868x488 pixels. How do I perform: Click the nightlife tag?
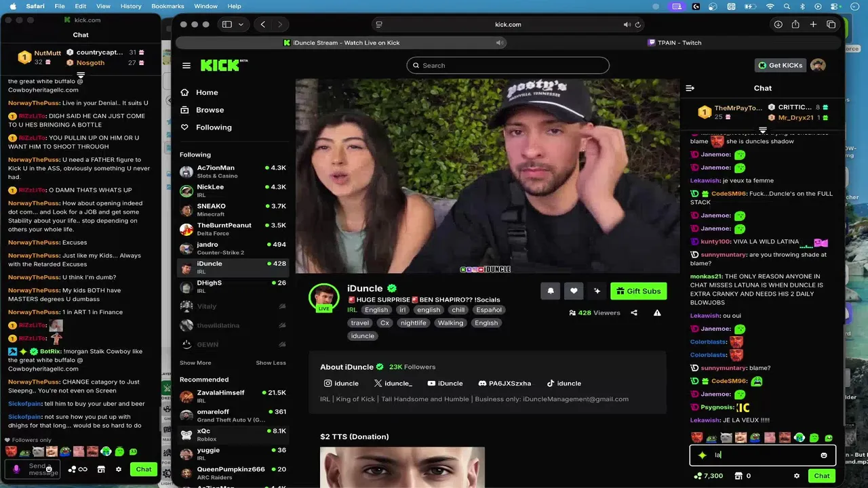coord(413,323)
